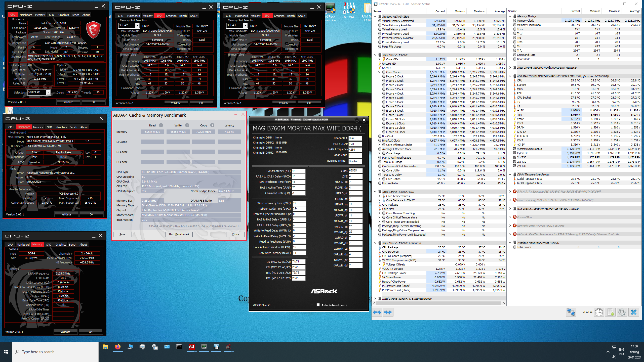Minimize the ASRock Timing Configurator window
The image size is (644, 362).
coord(357,120)
